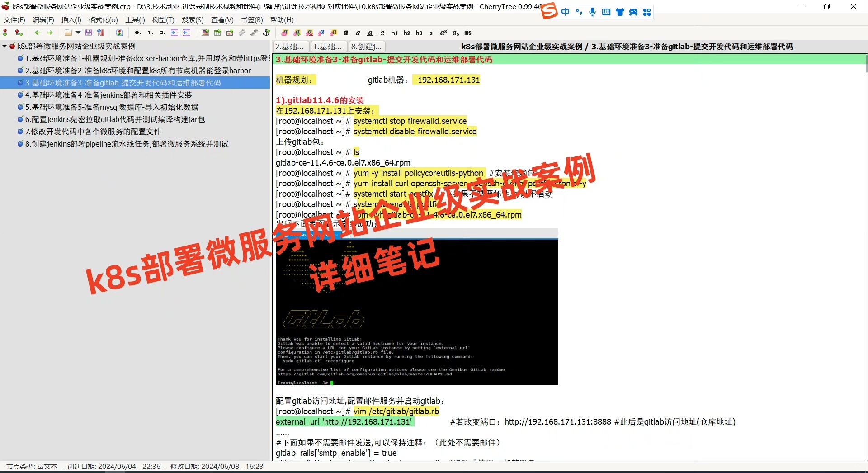The height and width of the screenshot is (473, 868).
Task: Open the 编辑(E) menu
Action: tap(43, 19)
